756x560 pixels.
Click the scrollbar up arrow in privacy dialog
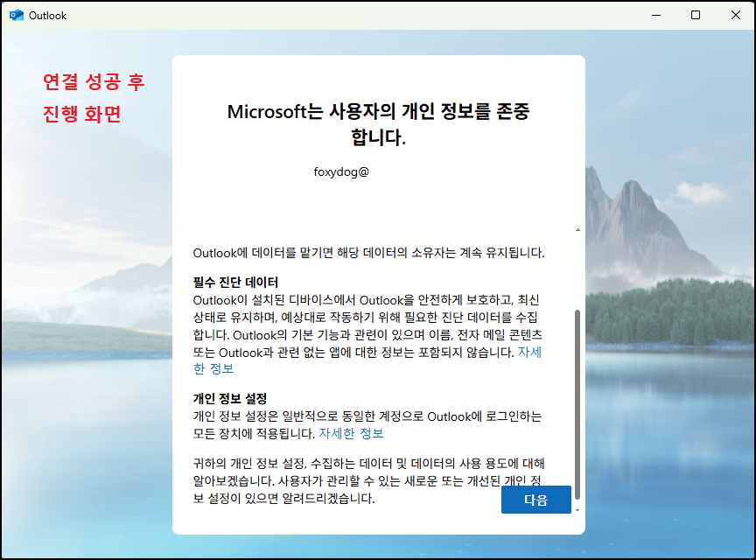577,230
